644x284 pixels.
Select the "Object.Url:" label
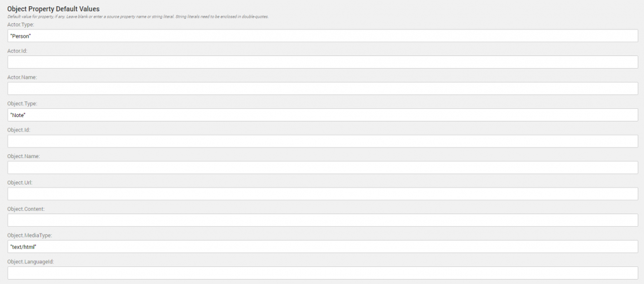(x=19, y=182)
